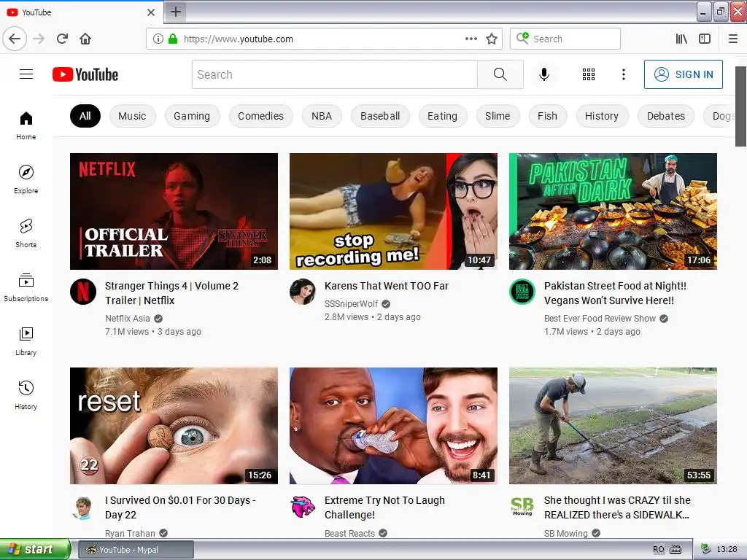747x560 pixels.
Task: Go to Home in the sidebar
Action: click(26, 125)
